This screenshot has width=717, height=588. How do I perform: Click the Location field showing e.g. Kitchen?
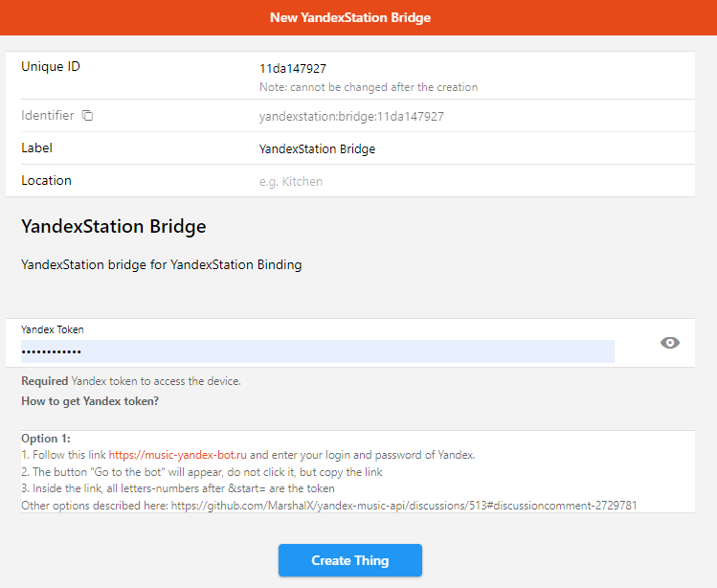[291, 182]
